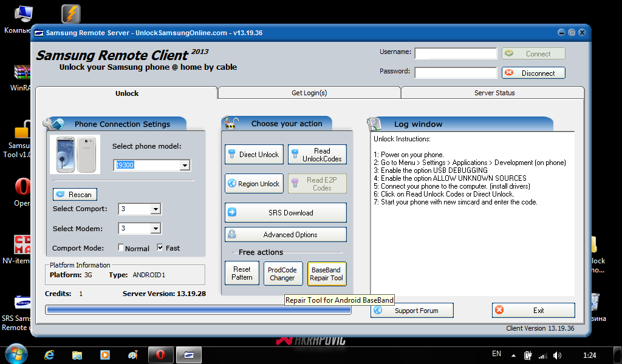
Task: Open SRS Download action
Action: coord(285,213)
